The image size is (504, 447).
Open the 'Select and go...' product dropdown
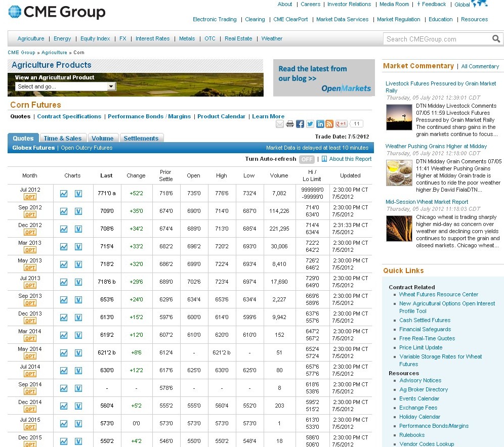67,86
